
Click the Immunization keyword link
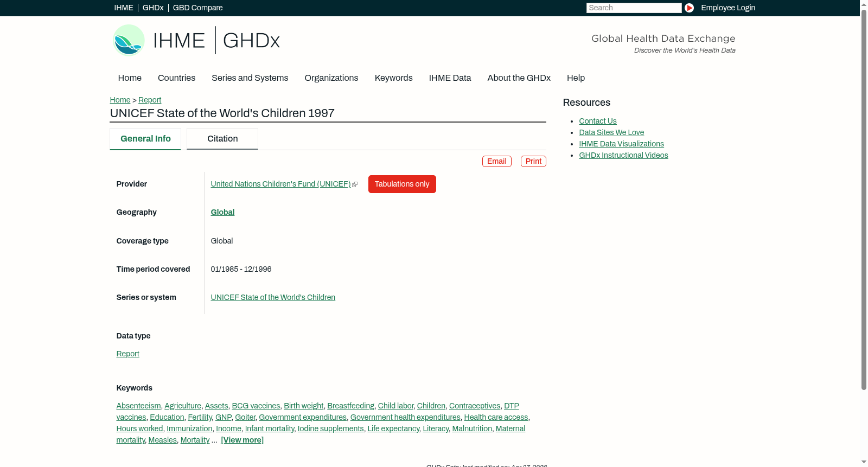[x=189, y=428]
